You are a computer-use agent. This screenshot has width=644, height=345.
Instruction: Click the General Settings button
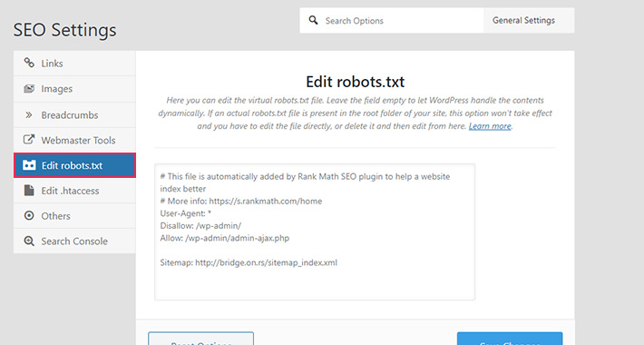(529, 21)
